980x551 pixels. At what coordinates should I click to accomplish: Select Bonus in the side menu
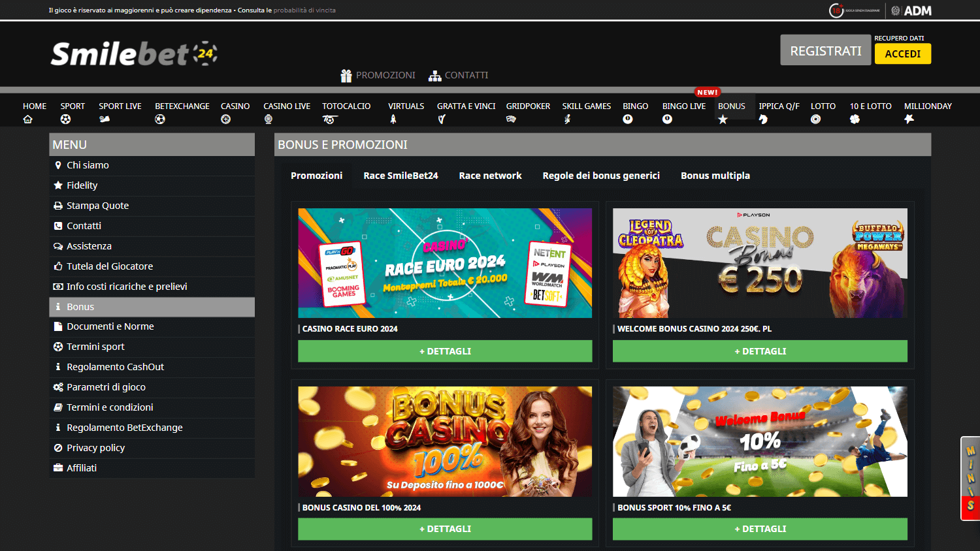point(152,307)
